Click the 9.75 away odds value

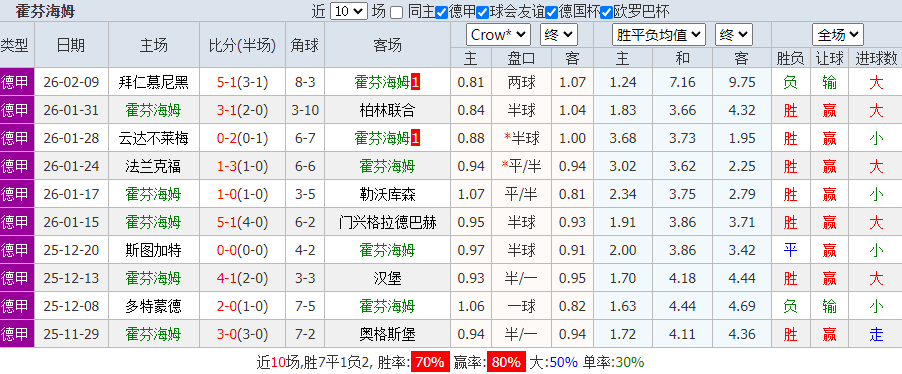[x=742, y=82]
